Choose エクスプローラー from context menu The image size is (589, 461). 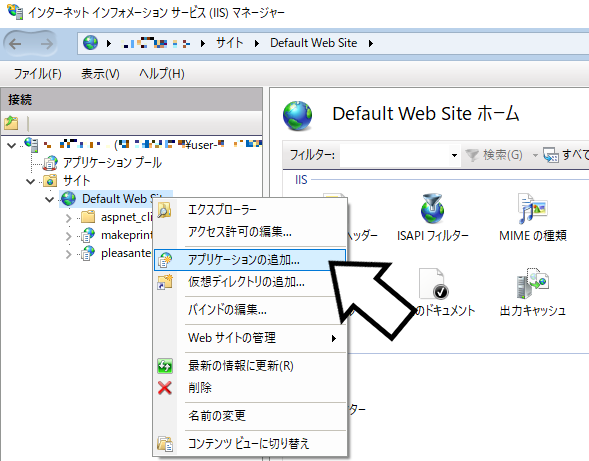point(250,210)
